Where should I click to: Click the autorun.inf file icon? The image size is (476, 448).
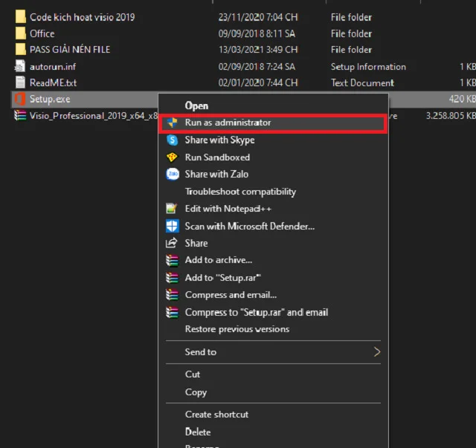(x=20, y=66)
